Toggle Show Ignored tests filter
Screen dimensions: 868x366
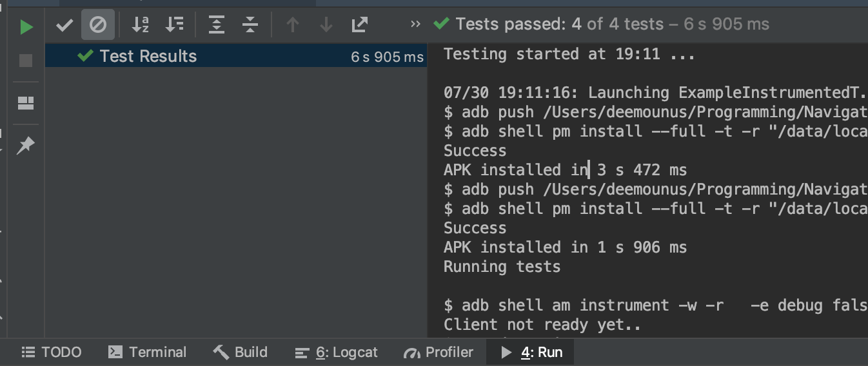pos(98,25)
